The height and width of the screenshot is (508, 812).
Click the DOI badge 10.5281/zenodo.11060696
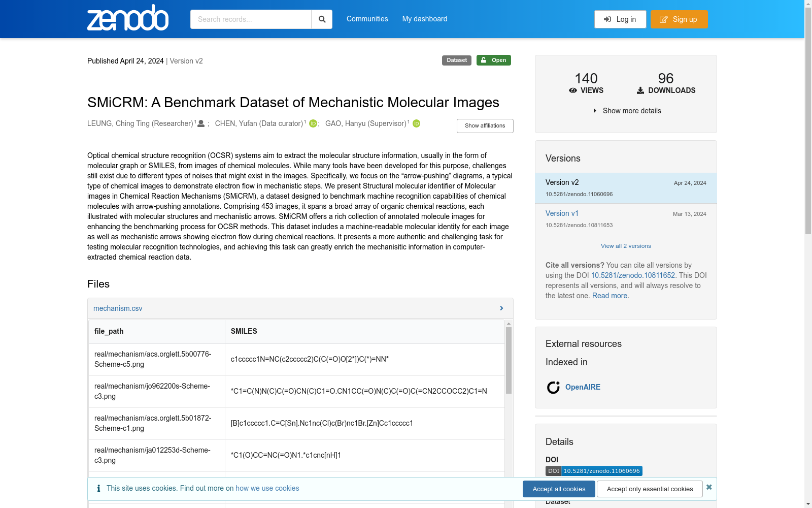[594, 471]
